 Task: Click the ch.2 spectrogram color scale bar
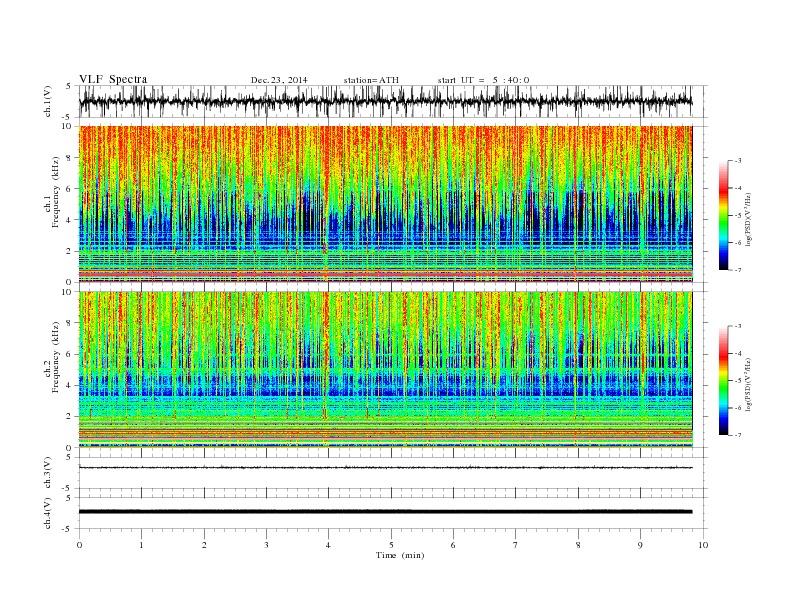(x=723, y=380)
